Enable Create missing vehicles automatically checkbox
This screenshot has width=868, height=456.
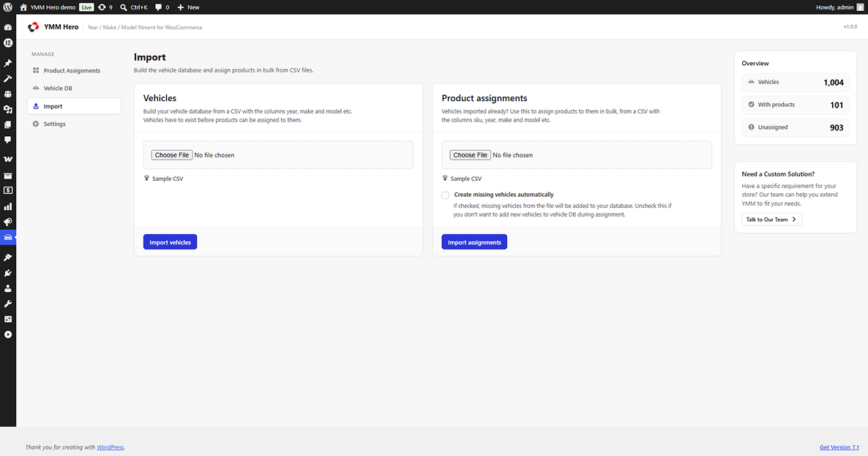click(x=445, y=195)
